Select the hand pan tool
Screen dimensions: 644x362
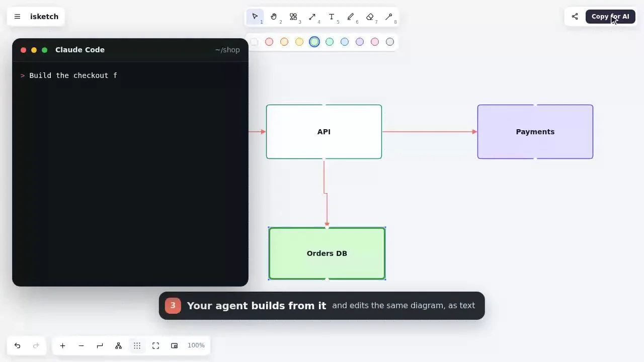click(274, 17)
